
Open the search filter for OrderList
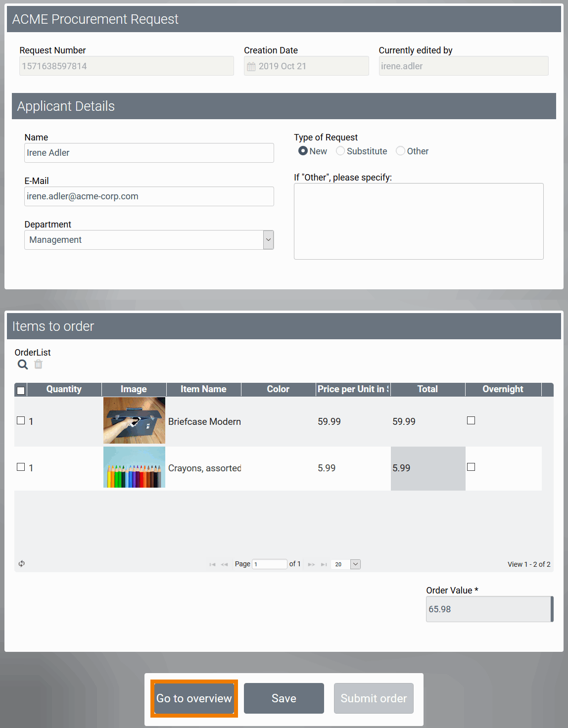22,364
